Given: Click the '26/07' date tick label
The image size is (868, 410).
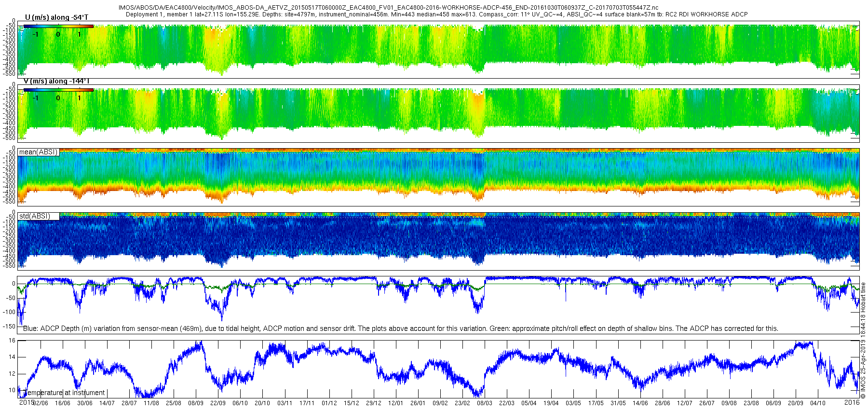Looking at the screenshot, I should tap(707, 403).
